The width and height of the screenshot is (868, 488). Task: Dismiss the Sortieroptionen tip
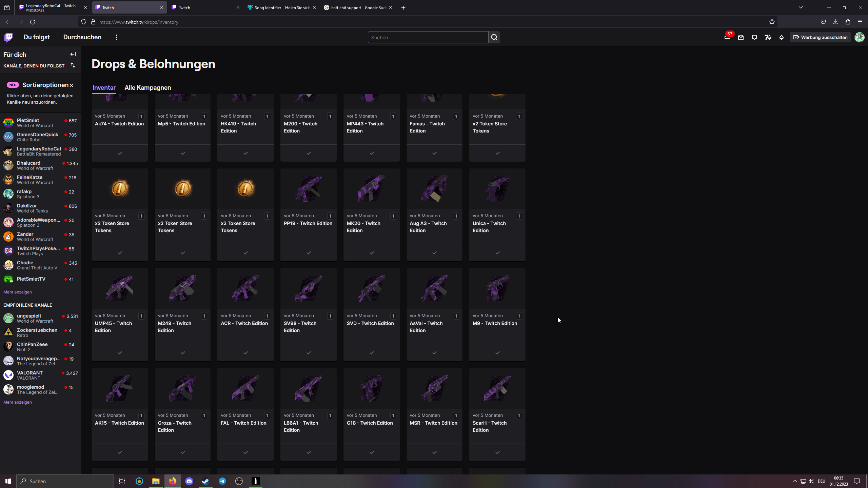click(x=72, y=85)
